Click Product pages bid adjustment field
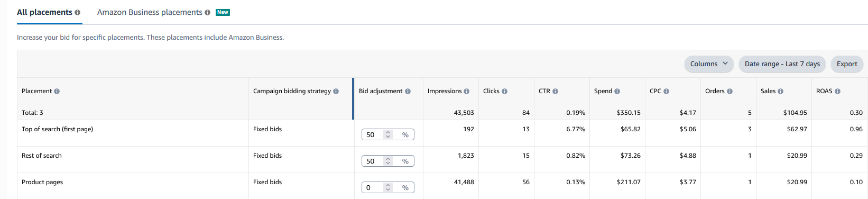Viewport: 868px width, 199px height. pos(388,188)
